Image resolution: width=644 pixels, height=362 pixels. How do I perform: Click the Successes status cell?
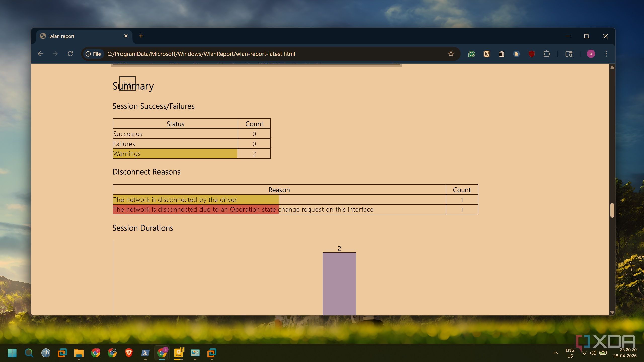[x=175, y=134]
